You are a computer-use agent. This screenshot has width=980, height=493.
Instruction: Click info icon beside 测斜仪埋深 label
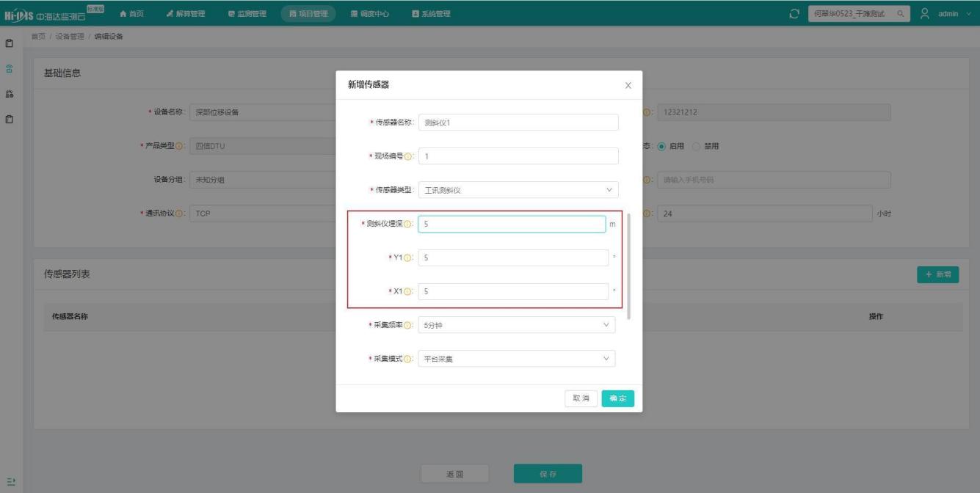410,224
